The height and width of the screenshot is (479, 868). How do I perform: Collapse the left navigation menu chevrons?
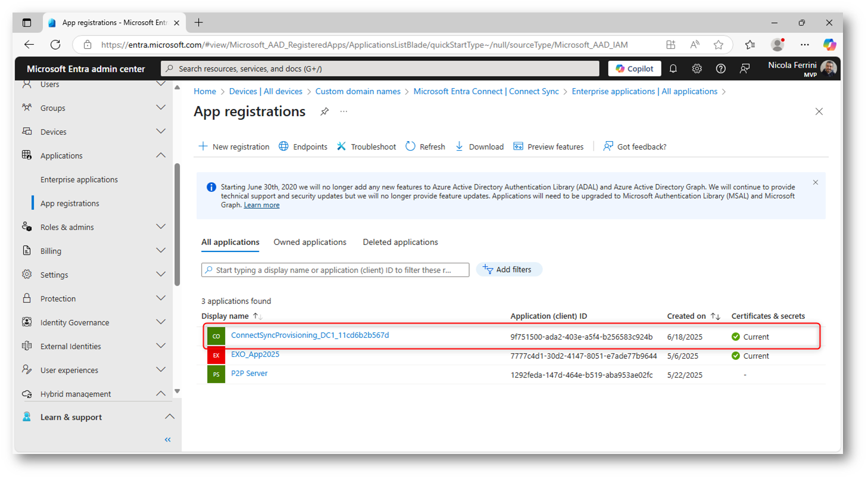coord(168,440)
